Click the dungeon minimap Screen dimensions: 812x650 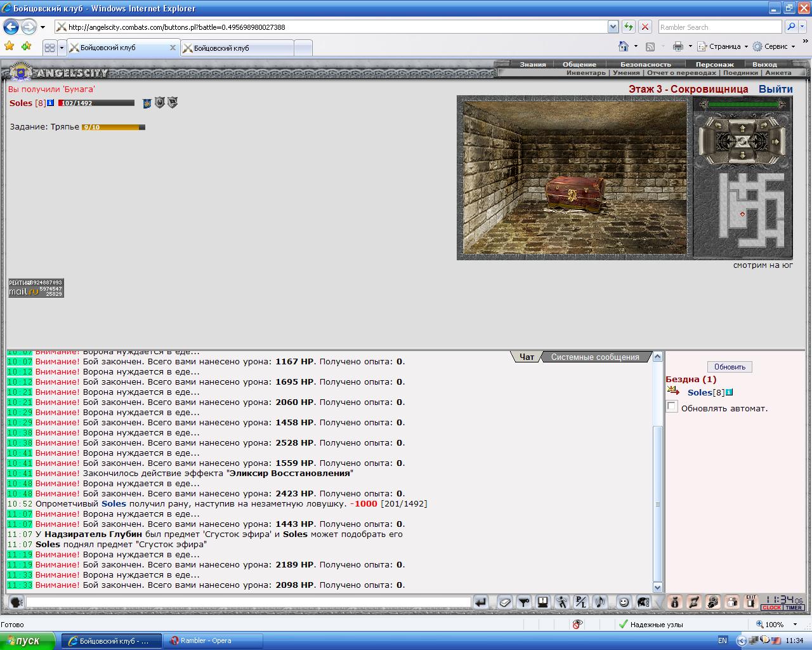pos(752,210)
